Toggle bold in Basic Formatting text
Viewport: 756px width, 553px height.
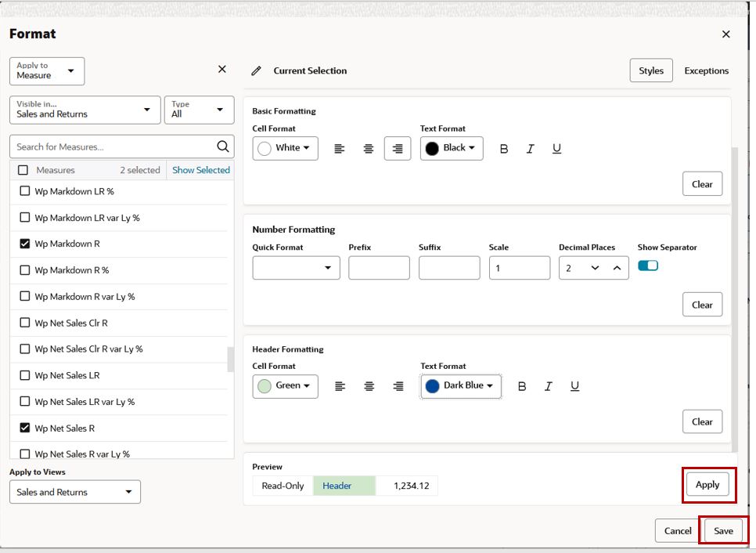[x=504, y=149]
